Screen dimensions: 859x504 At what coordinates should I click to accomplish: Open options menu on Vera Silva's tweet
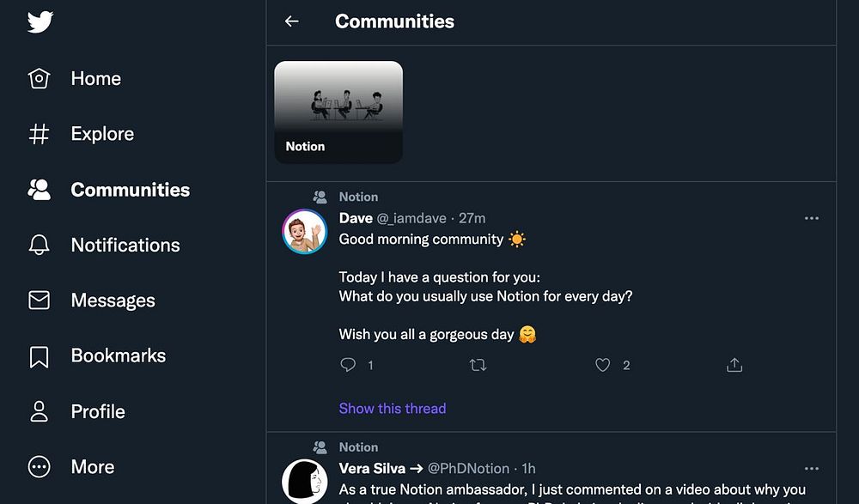click(x=811, y=469)
